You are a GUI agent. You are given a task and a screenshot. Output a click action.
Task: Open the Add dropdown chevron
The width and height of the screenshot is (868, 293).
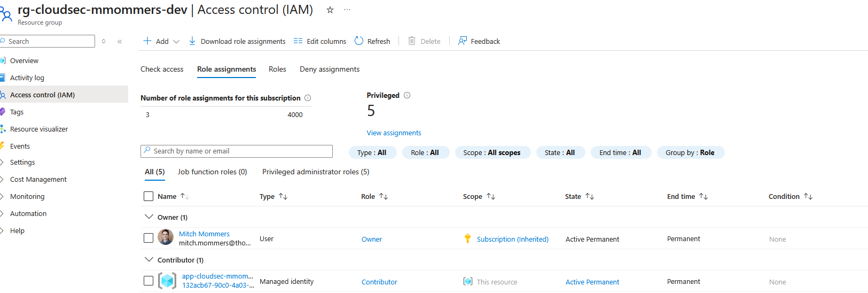176,41
